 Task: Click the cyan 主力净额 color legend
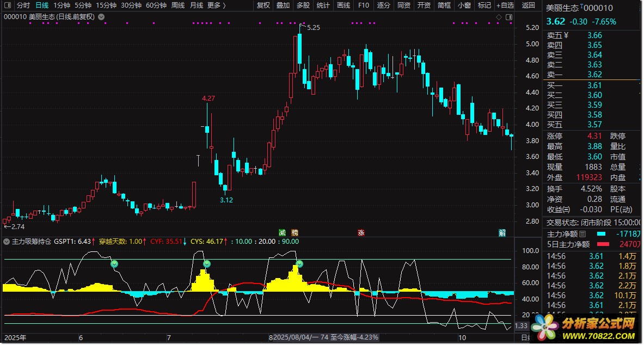tap(600, 234)
